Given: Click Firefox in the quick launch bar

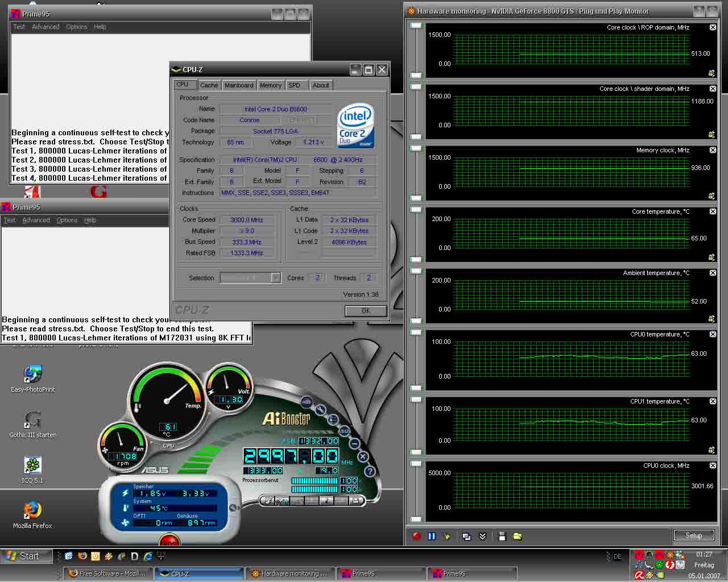Looking at the screenshot, I should click(82, 556).
